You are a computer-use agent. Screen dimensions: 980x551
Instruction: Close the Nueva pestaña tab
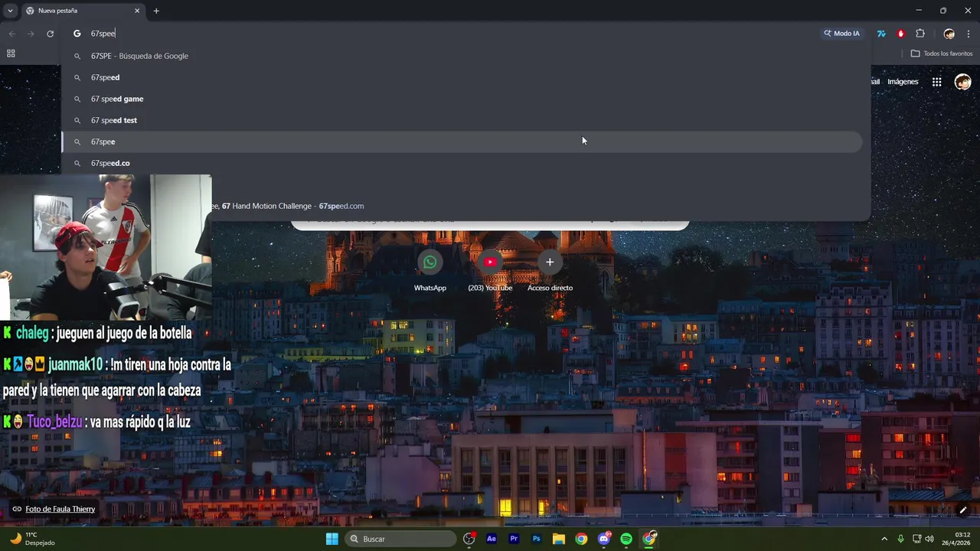(137, 11)
